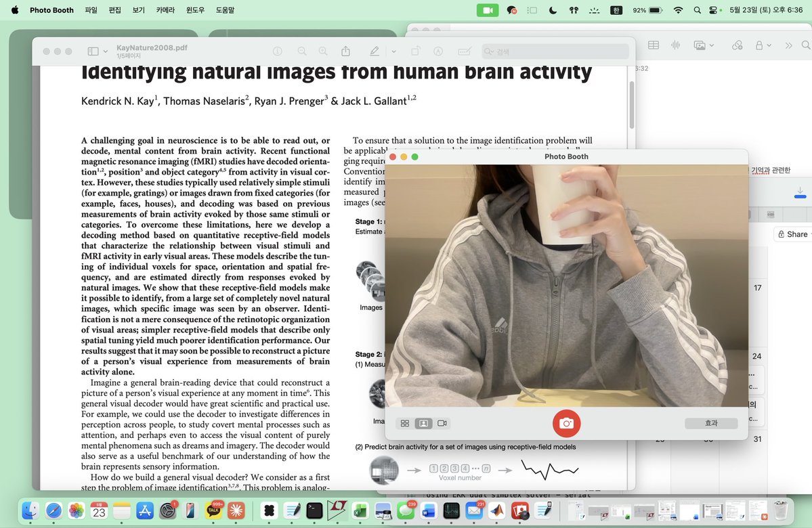This screenshot has width=812, height=528.
Task: Open the Trash in the Dock
Action: [x=780, y=511]
